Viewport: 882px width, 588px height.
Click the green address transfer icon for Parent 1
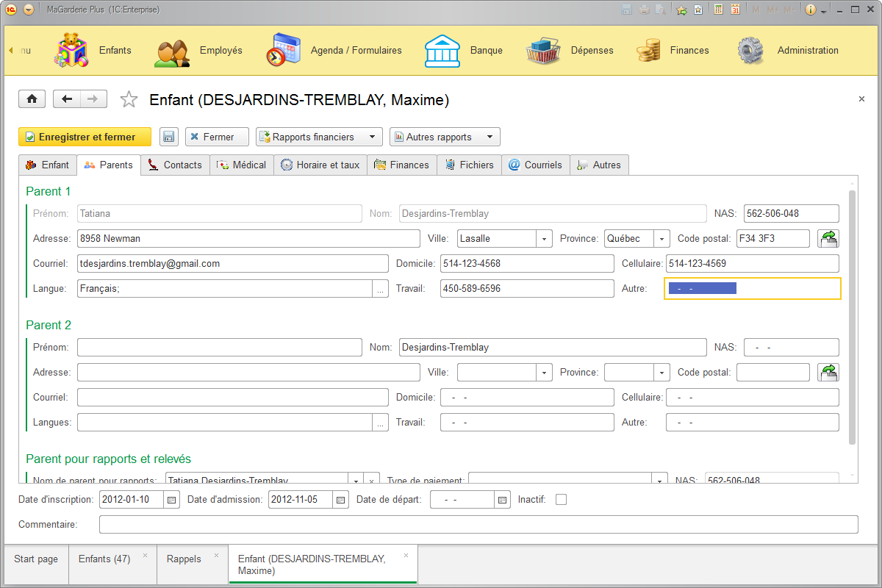click(829, 238)
